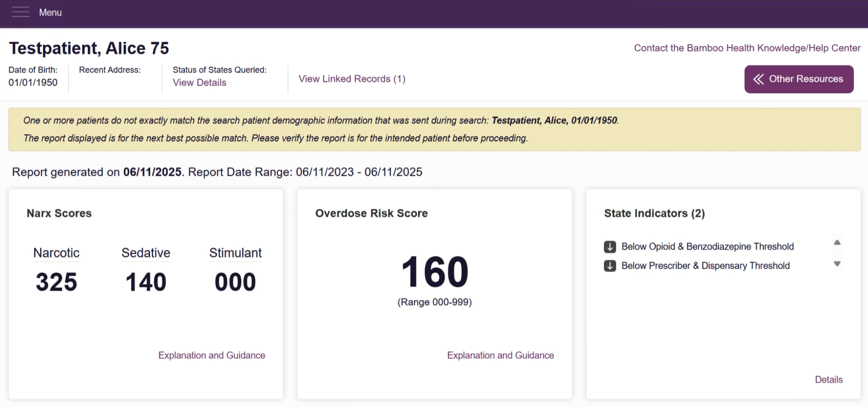
Task: Open State Indicators Details link
Action: [829, 380]
